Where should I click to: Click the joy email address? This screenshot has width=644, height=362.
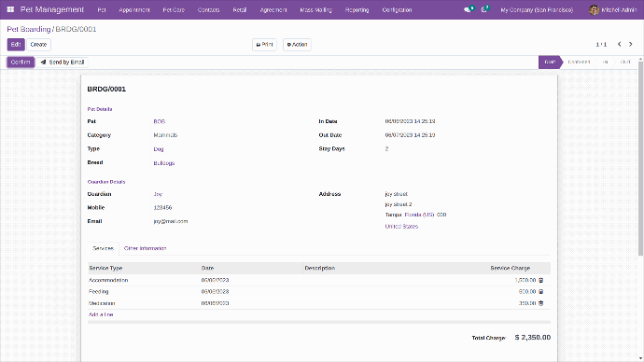pos(171,221)
